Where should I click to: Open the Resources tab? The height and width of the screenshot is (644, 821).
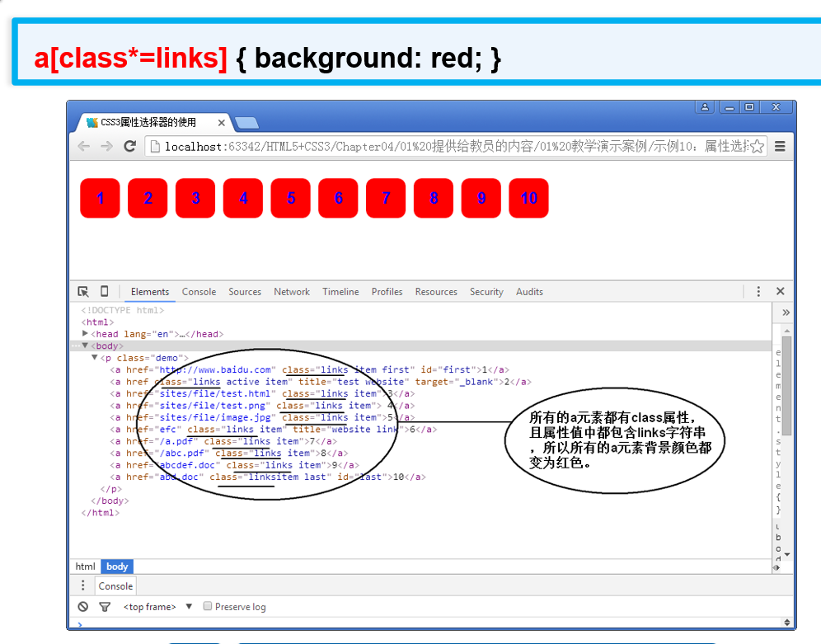(436, 292)
